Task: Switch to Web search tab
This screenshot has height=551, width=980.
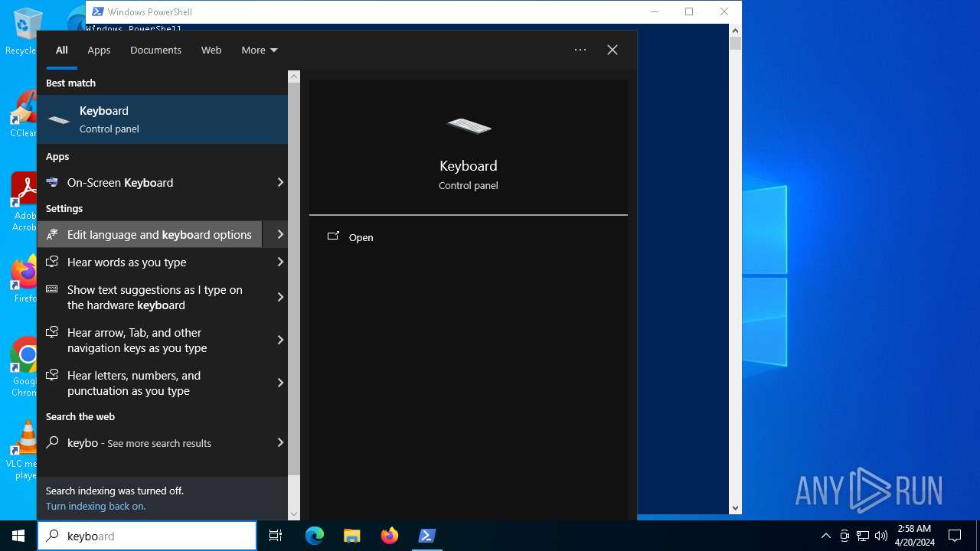Action: [x=211, y=50]
